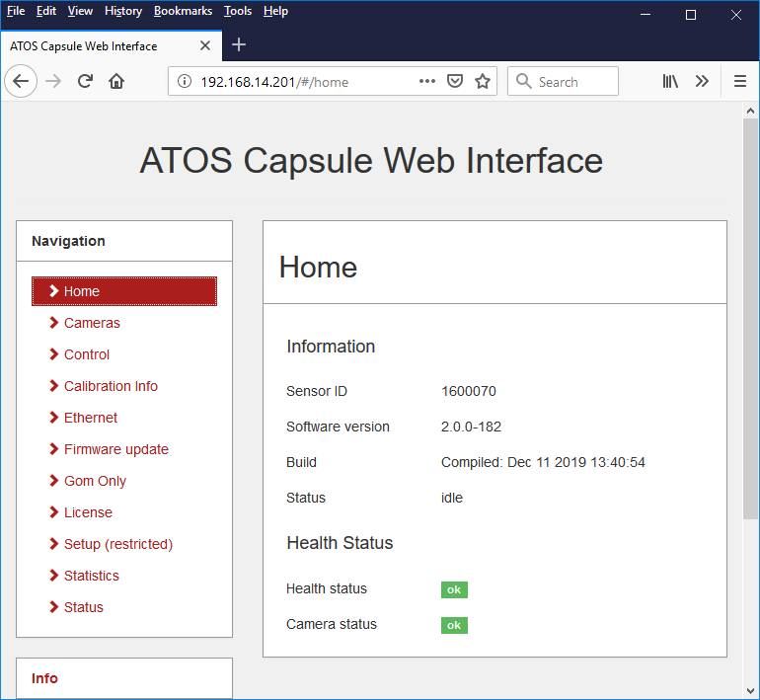This screenshot has height=700, width=760.
Task: Navigate to the Cameras page
Action: [x=92, y=323]
